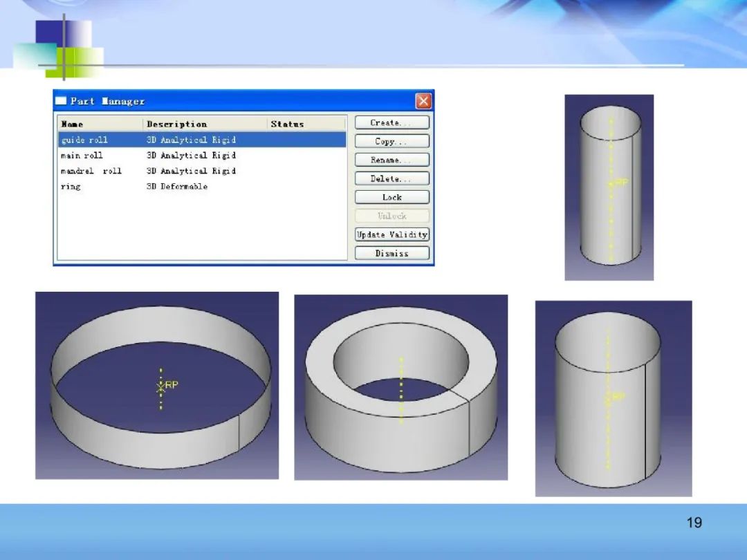Screen dimensions: 747x560
Task: Dismiss the Part Manager dialog
Action: pos(391,253)
